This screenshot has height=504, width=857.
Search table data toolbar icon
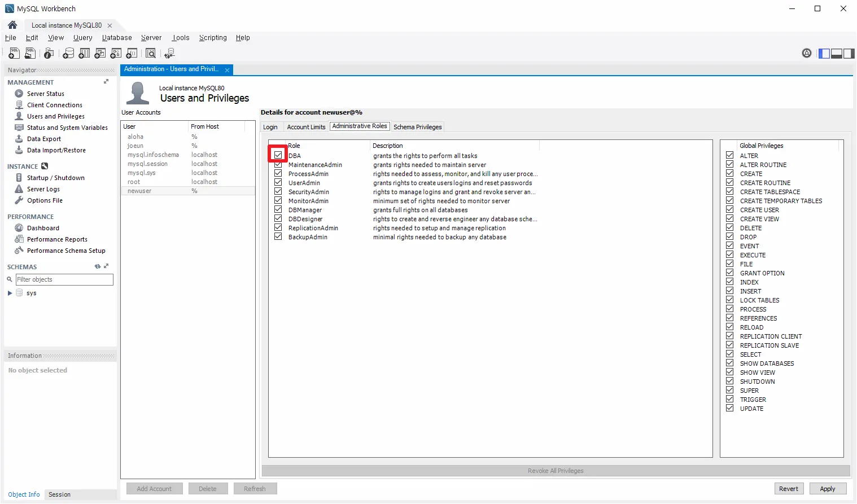click(x=151, y=53)
